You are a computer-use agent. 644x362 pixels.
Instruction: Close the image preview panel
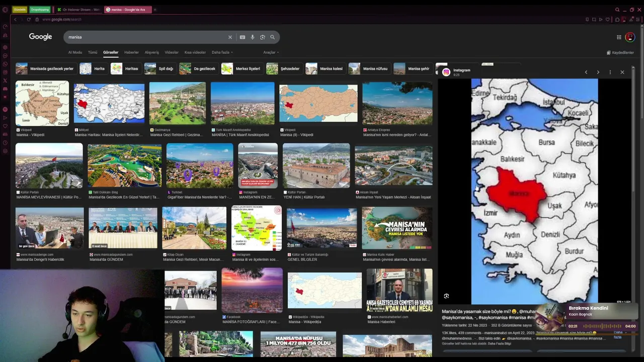click(622, 72)
